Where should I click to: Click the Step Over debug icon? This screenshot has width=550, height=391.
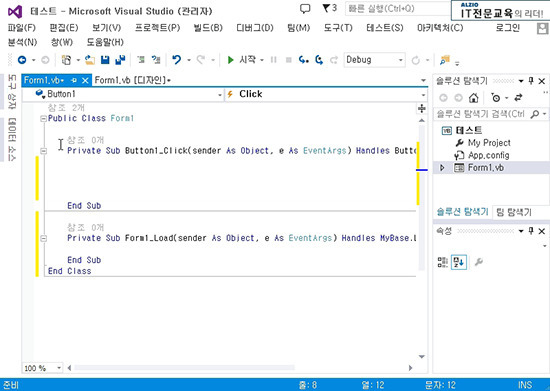coord(319,60)
